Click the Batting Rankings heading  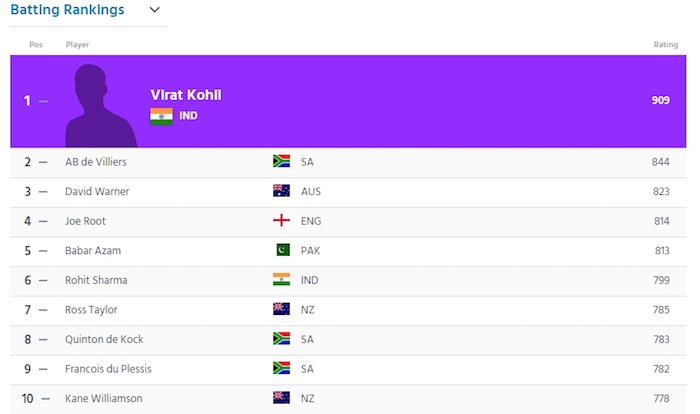(x=67, y=10)
